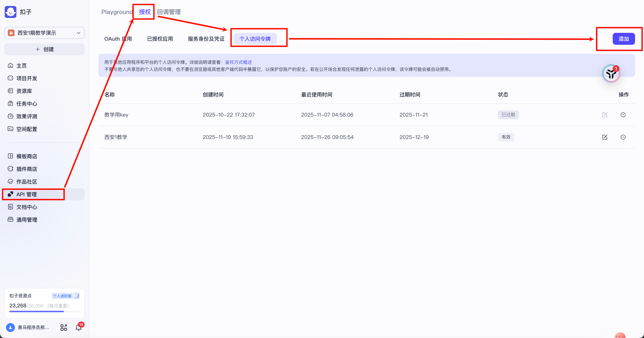Go to 模板商店
Viewport: 644px width, 338px height.
click(45, 156)
